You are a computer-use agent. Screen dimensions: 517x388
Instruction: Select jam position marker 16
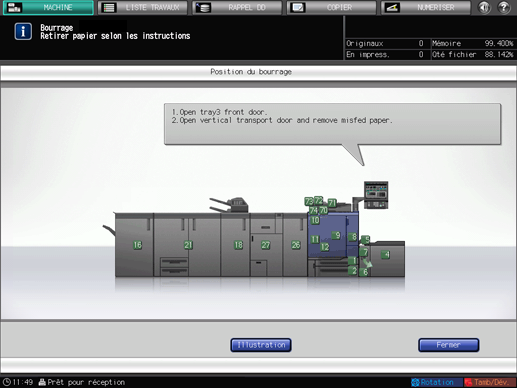point(138,245)
